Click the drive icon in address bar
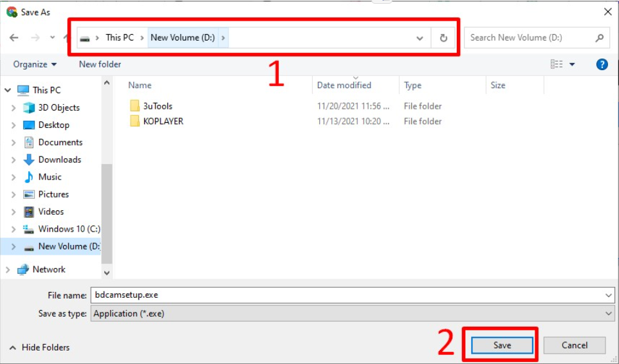Screen dimensions: 619x364 point(85,38)
